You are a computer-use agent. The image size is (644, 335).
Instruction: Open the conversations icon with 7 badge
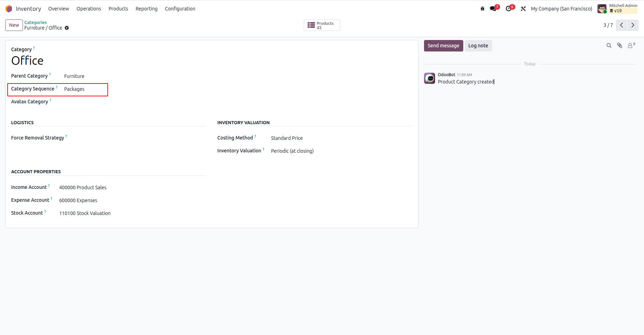[493, 9]
